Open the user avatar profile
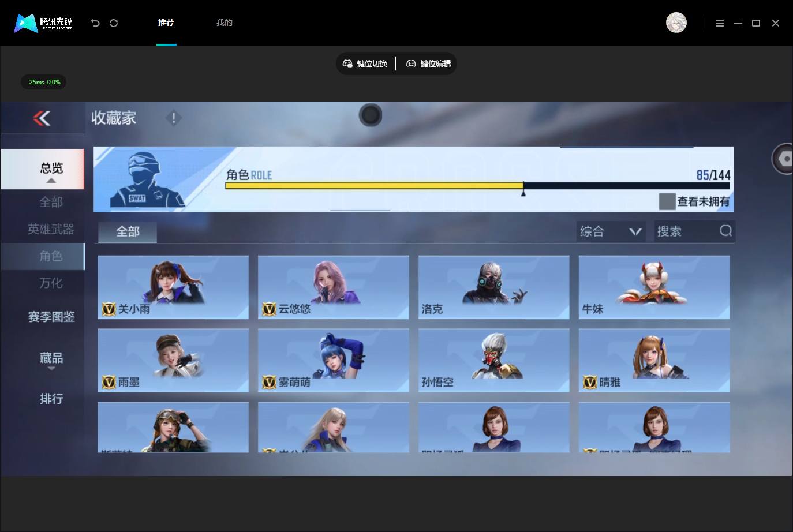Screen dimensions: 793x532 pyautogui.click(x=676, y=23)
